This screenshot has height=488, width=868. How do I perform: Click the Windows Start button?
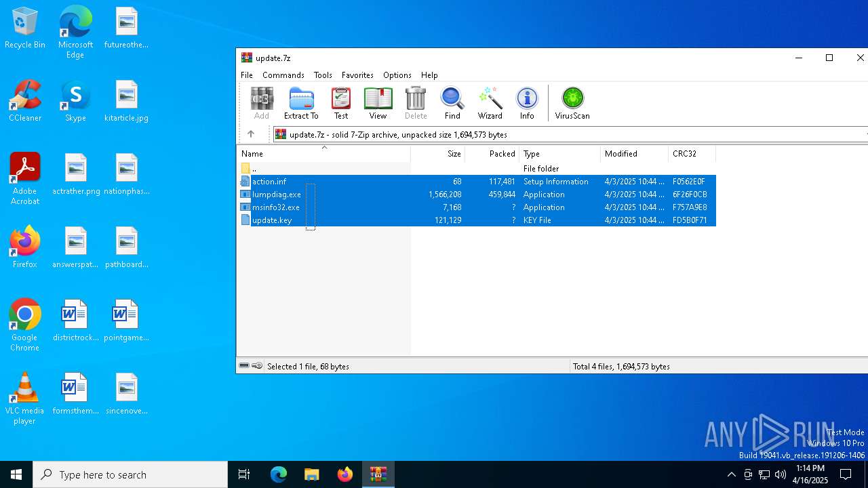pos(16,474)
